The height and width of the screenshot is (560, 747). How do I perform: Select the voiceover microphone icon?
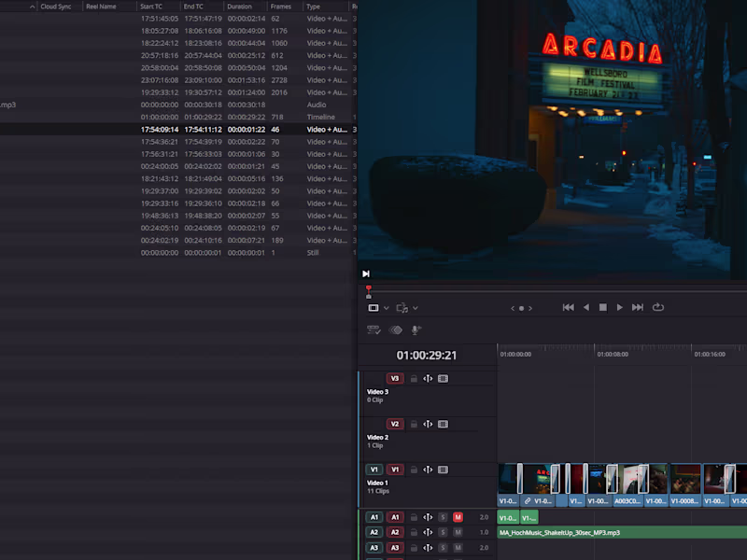[417, 329]
